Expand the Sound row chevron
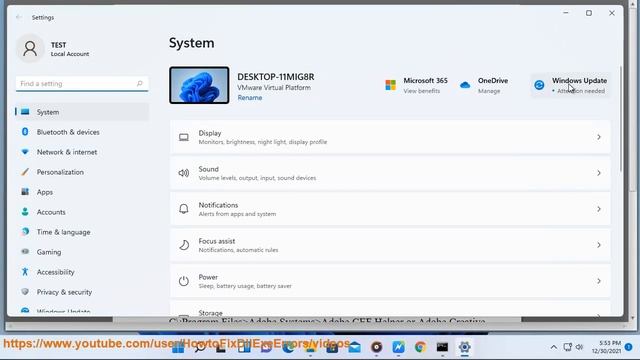 (x=599, y=173)
